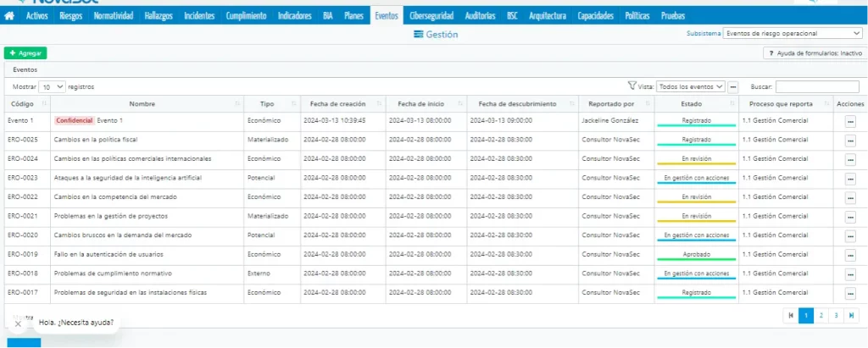Image resolution: width=868 pixels, height=348 pixels.
Task: Open actions menu for ERO-0024 row
Action: pos(850,160)
